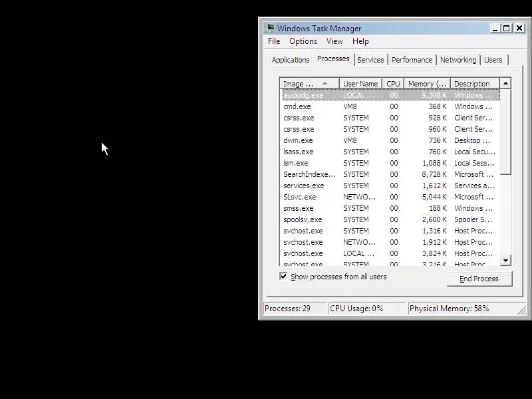Sort by Image Name column header

pyautogui.click(x=309, y=84)
